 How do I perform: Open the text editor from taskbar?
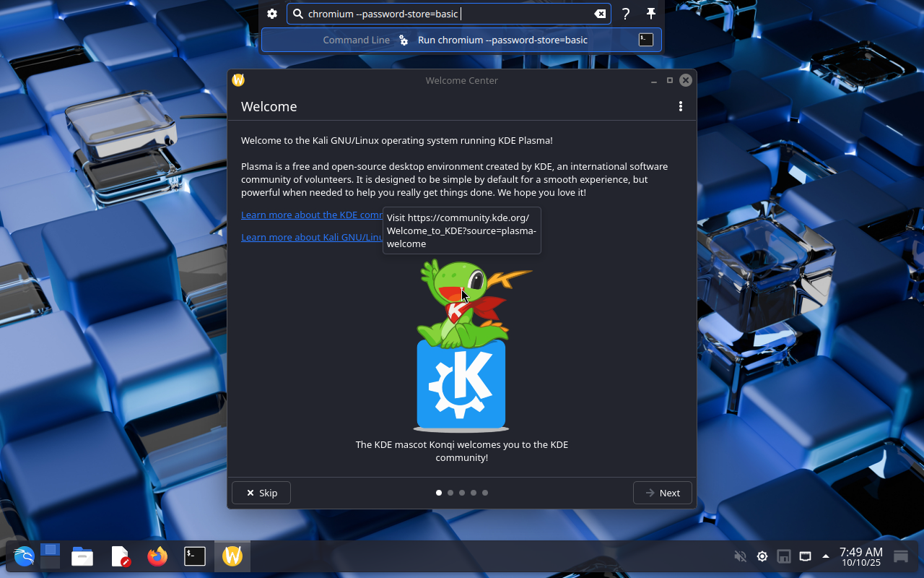120,556
